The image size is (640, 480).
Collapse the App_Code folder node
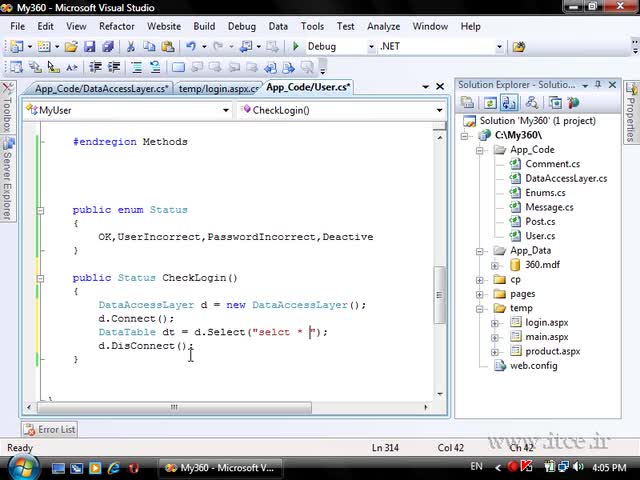(480, 150)
